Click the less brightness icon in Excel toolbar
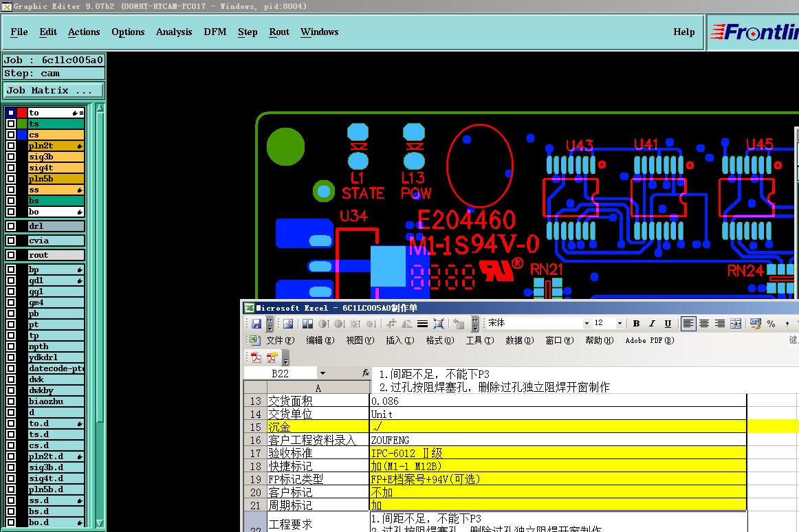799x532 pixels. 371,324
